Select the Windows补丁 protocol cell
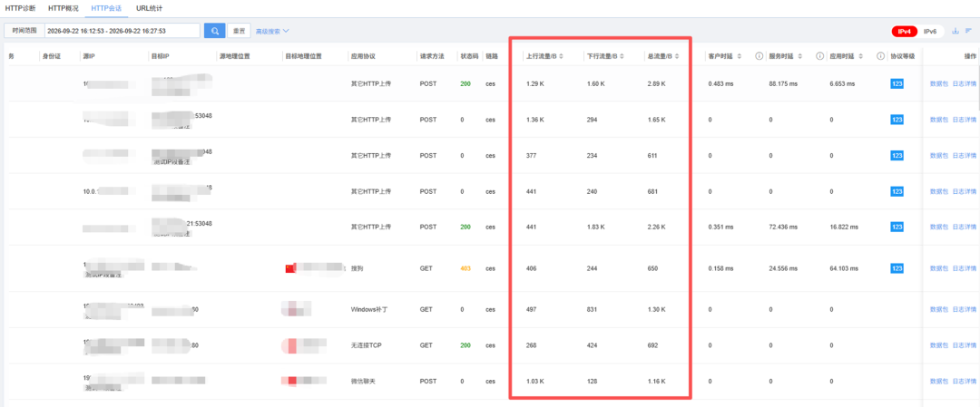 point(368,309)
